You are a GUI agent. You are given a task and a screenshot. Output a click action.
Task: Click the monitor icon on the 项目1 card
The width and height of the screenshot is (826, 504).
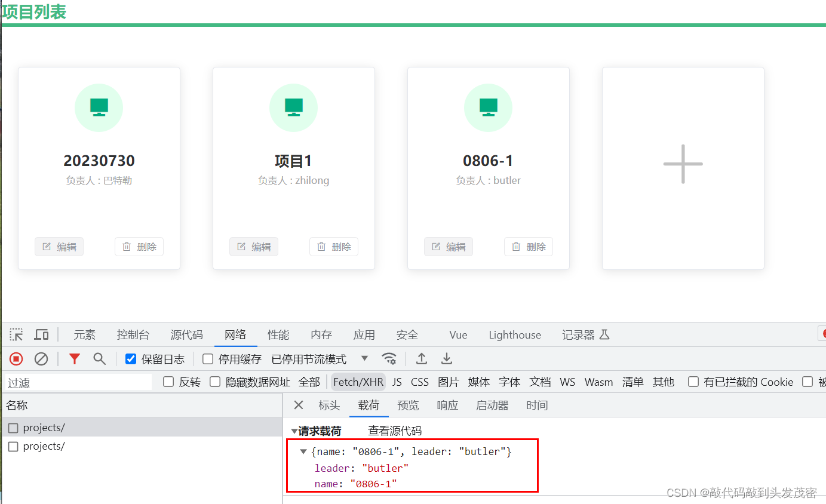point(293,107)
